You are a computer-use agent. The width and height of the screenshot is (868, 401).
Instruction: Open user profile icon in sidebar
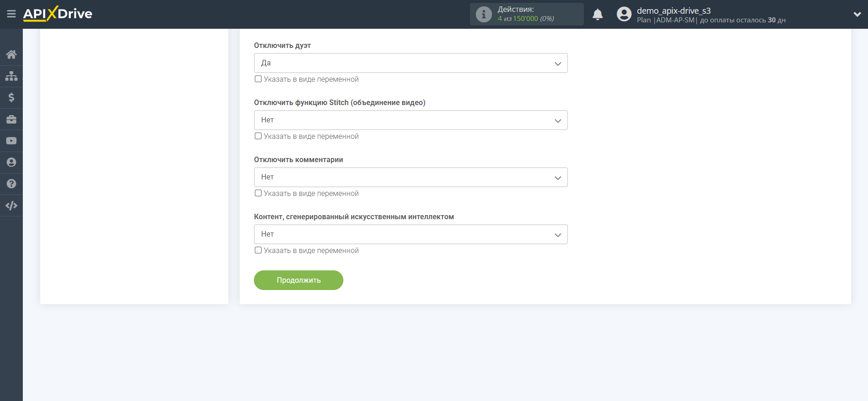[x=11, y=162]
